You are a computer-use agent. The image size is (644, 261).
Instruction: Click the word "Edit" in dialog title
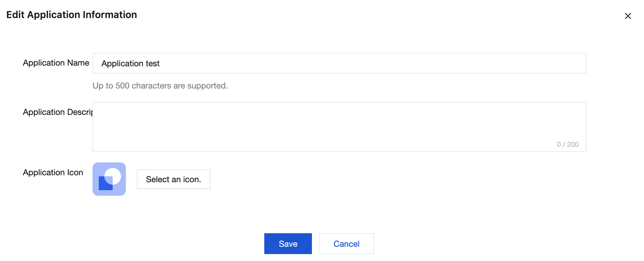pyautogui.click(x=15, y=15)
